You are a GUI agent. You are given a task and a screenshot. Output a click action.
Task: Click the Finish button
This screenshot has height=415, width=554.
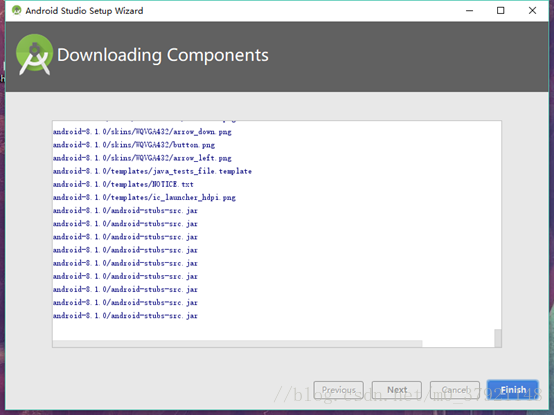click(x=513, y=390)
